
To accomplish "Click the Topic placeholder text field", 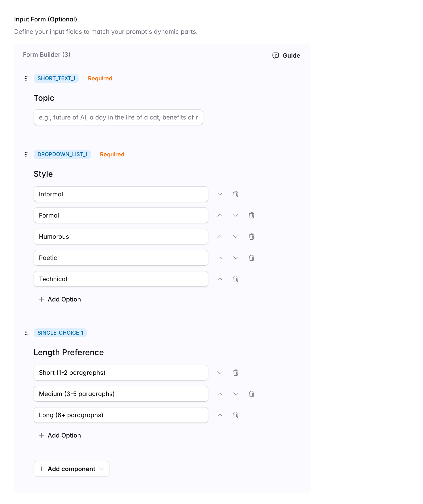I will coord(118,117).
